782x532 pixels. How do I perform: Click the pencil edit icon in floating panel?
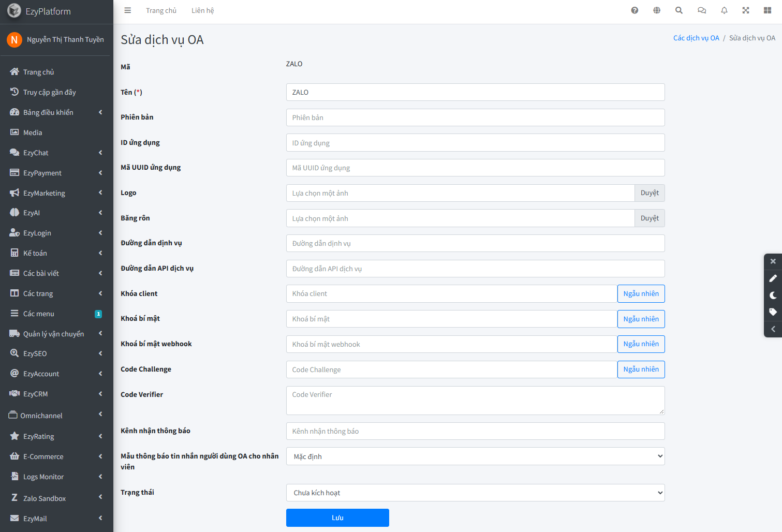coord(773,278)
